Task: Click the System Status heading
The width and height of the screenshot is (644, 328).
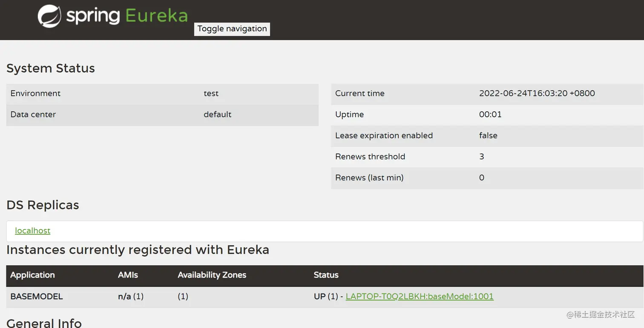Action: click(51, 69)
